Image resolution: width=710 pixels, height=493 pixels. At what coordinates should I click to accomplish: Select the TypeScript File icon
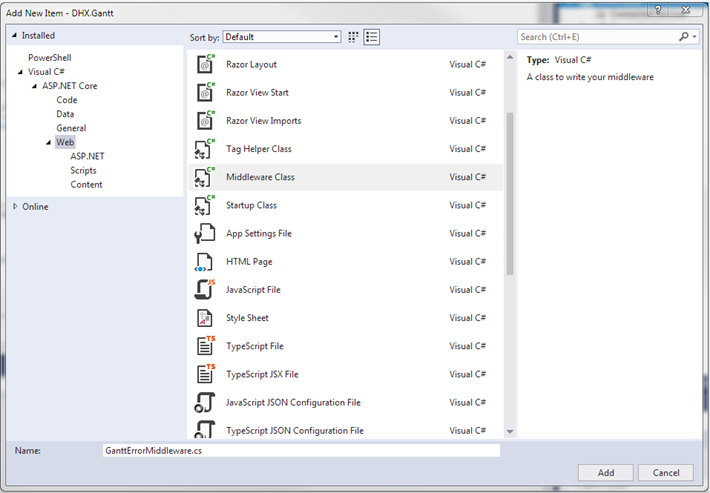click(x=204, y=346)
